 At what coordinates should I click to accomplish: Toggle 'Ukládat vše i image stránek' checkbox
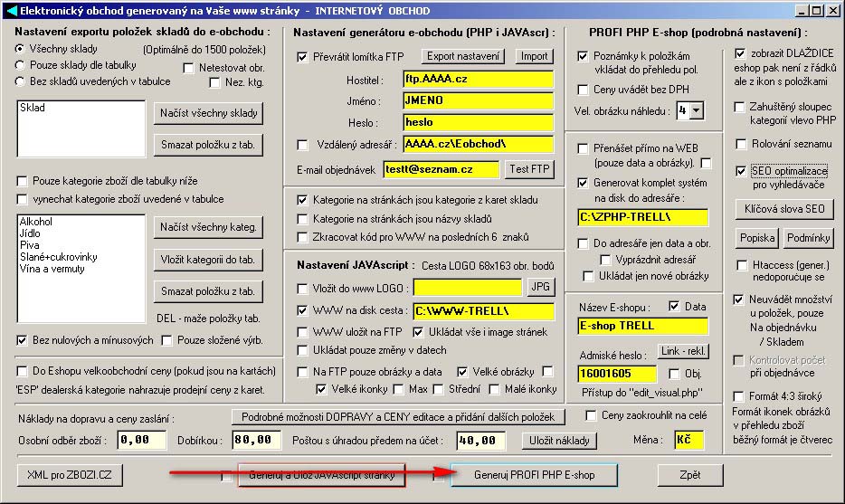click(418, 332)
